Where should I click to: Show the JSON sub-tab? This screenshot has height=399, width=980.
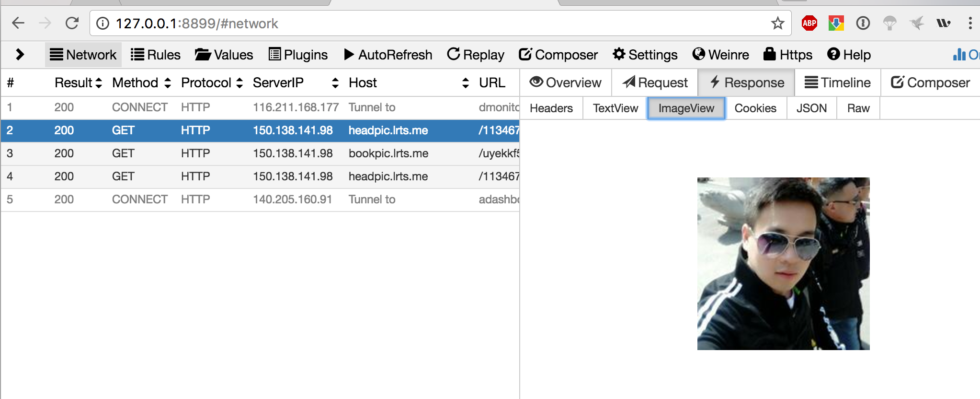(811, 108)
